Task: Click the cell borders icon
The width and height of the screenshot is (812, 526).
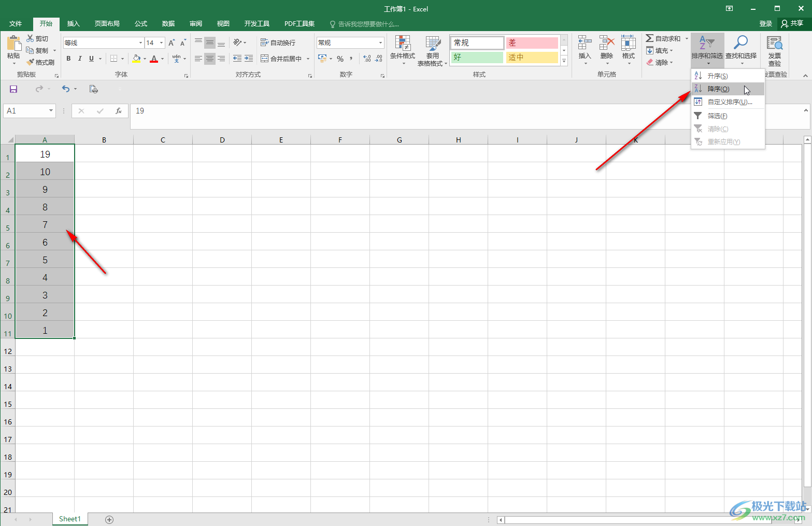Action: point(114,59)
